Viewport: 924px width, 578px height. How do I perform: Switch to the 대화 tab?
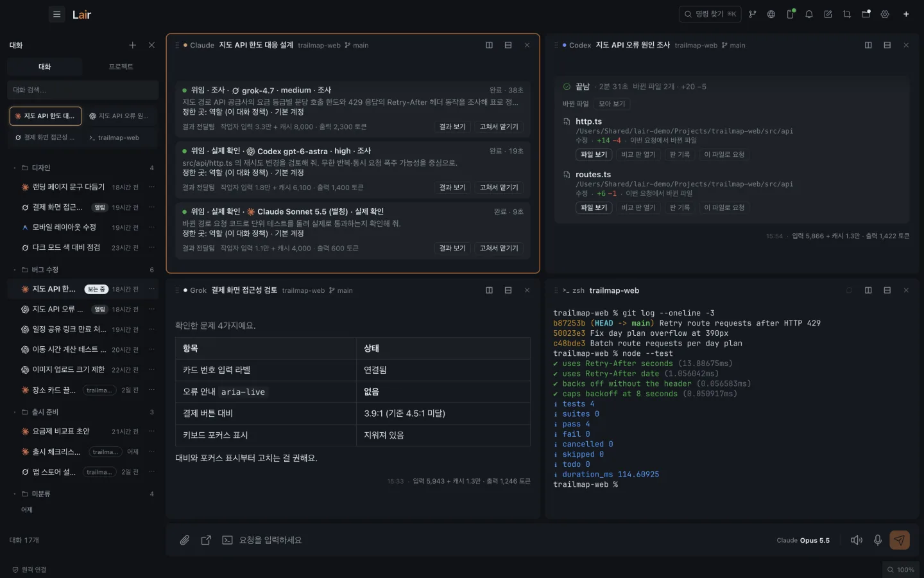pos(44,67)
